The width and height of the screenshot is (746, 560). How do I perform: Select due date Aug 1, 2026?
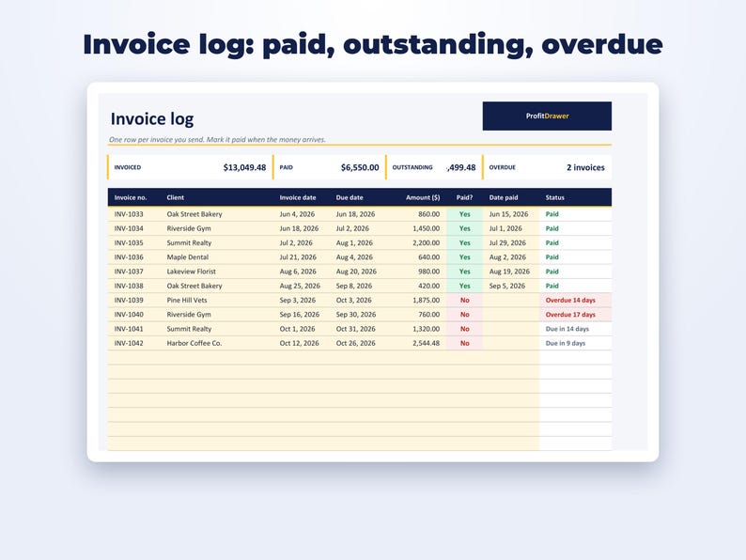(x=354, y=242)
